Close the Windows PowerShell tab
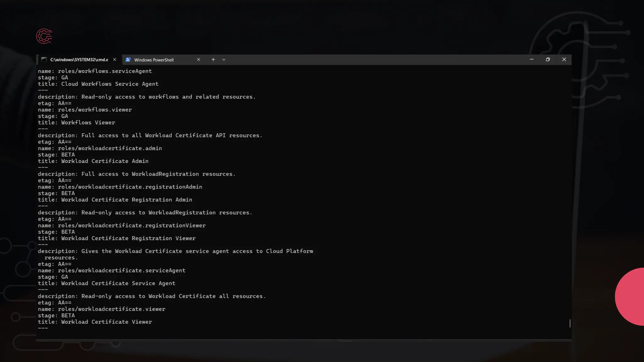Image resolution: width=644 pixels, height=362 pixels. click(198, 59)
